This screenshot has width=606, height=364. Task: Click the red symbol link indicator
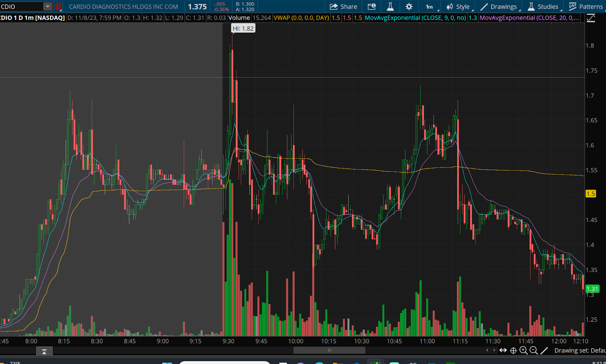(x=58, y=6)
